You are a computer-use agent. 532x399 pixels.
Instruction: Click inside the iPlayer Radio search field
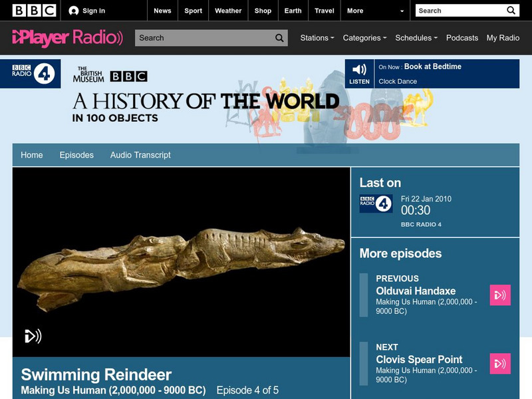pos(199,38)
